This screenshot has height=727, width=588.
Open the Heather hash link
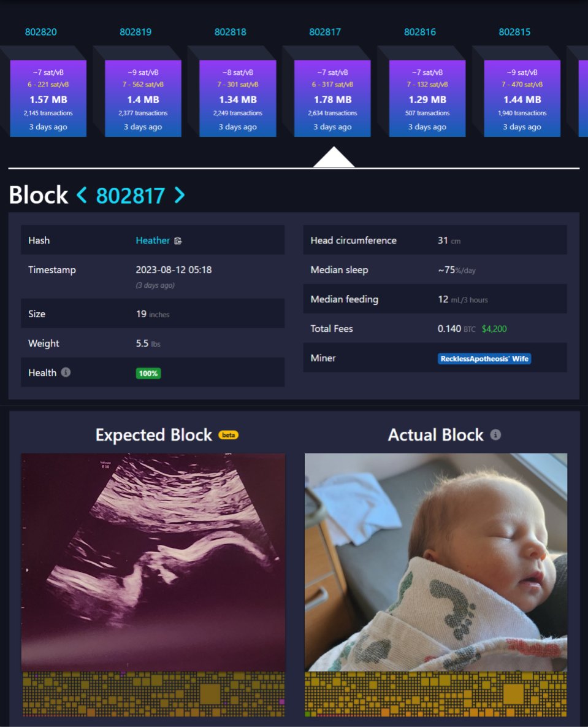pos(153,240)
